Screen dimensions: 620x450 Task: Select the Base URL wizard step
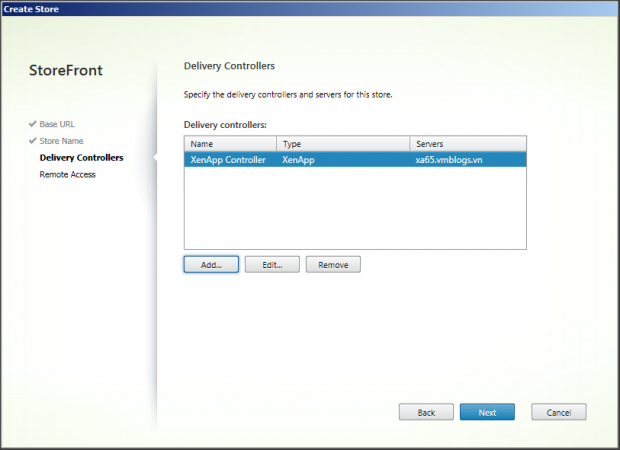tap(57, 124)
